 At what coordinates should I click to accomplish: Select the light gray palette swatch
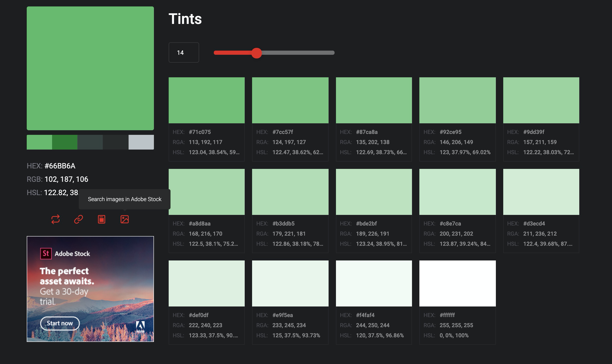(141, 142)
